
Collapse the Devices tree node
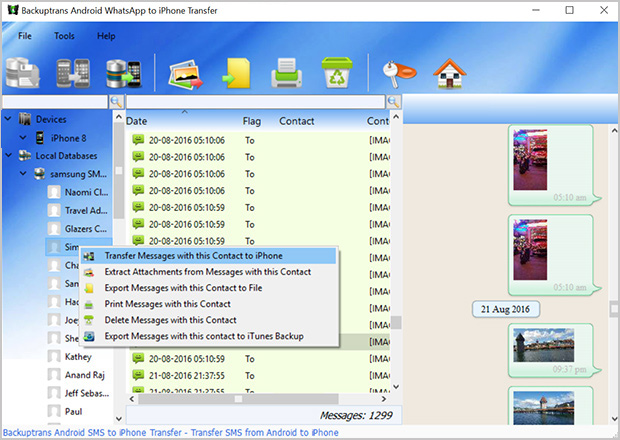pyautogui.click(x=9, y=120)
